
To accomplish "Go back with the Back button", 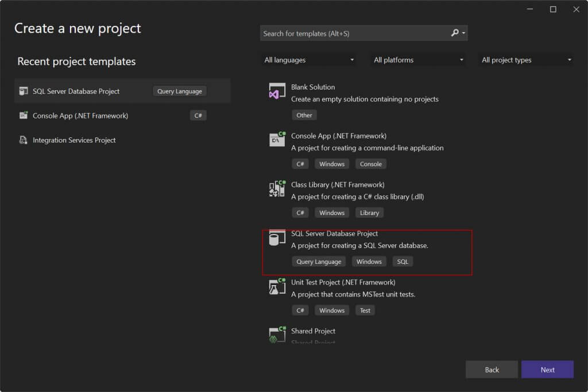I will click(492, 370).
